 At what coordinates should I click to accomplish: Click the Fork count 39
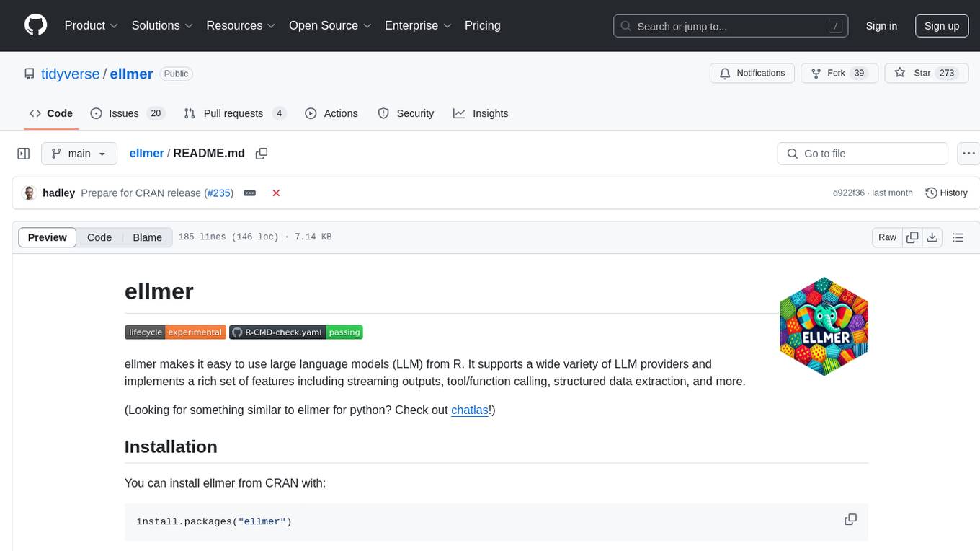(x=859, y=74)
